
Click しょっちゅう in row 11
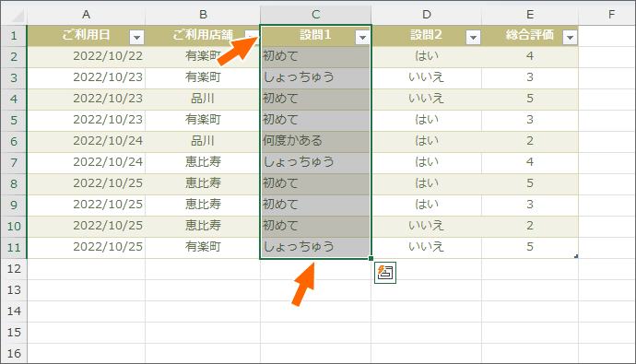[315, 247]
